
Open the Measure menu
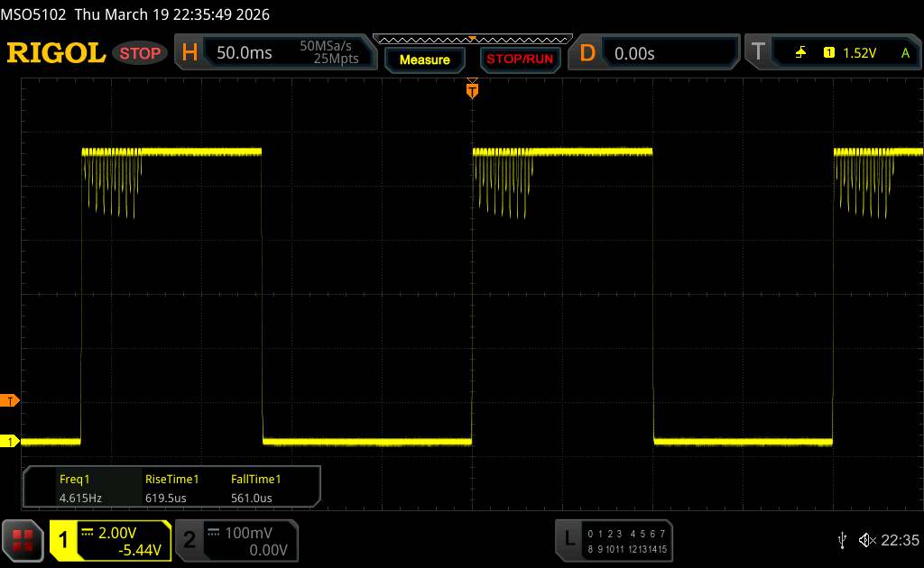click(424, 60)
